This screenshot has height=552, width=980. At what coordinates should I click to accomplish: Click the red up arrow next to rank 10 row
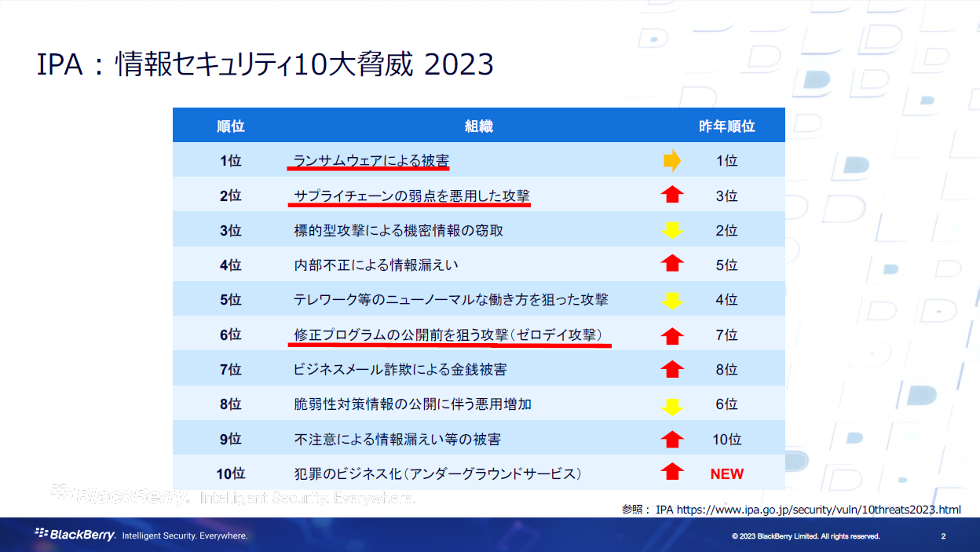[x=672, y=439]
